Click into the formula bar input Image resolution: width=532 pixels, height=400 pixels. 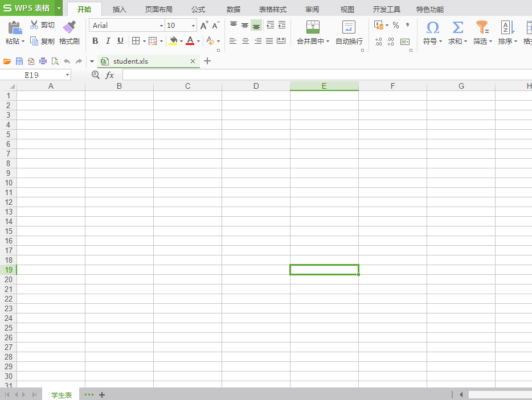327,75
